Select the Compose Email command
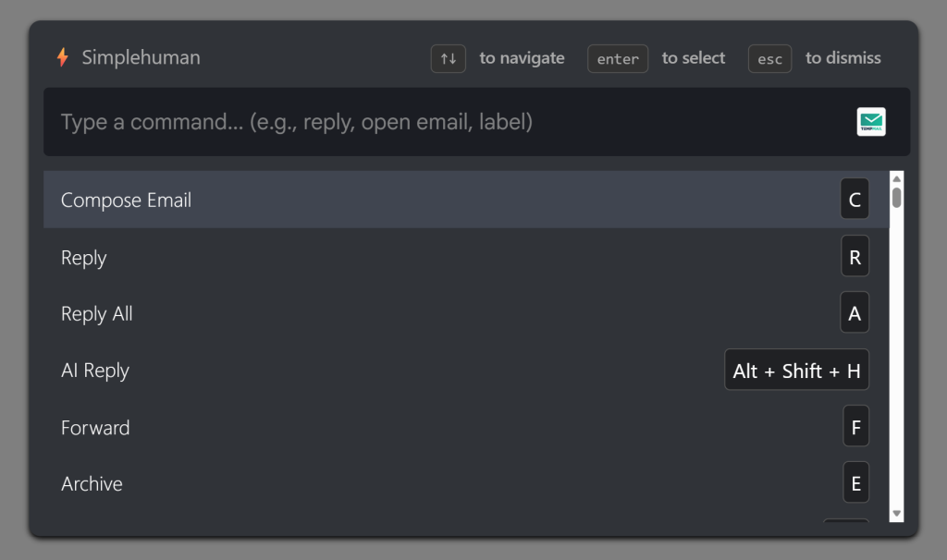947x560 pixels. pos(370,199)
